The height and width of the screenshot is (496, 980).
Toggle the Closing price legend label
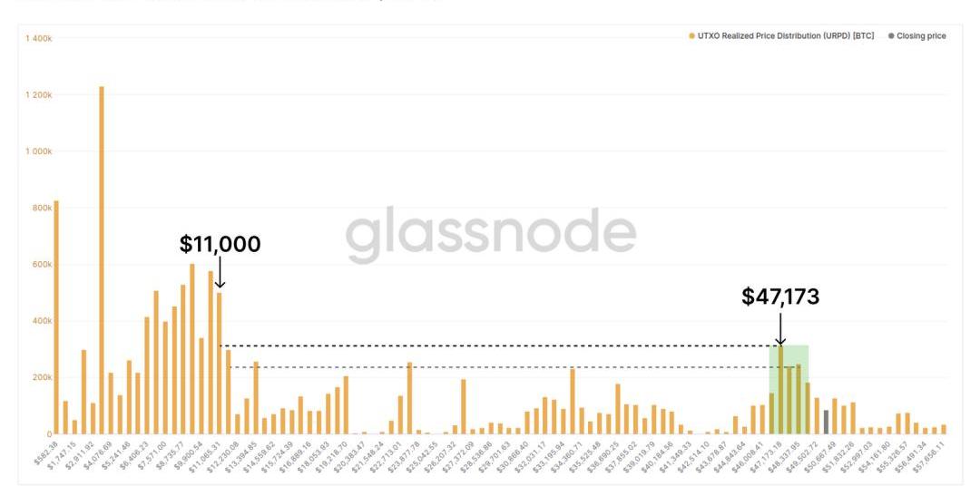pyautogui.click(x=921, y=36)
